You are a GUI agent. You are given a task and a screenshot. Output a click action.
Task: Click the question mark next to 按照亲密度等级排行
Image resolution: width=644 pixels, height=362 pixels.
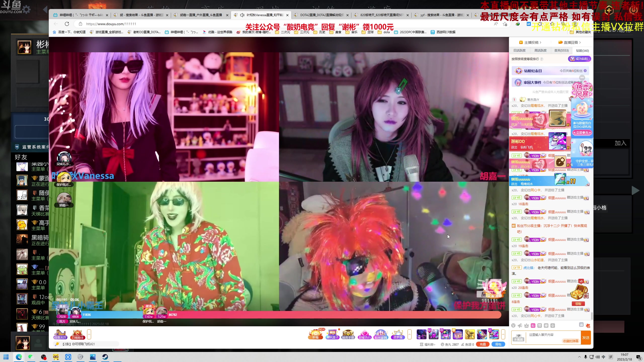(x=542, y=59)
